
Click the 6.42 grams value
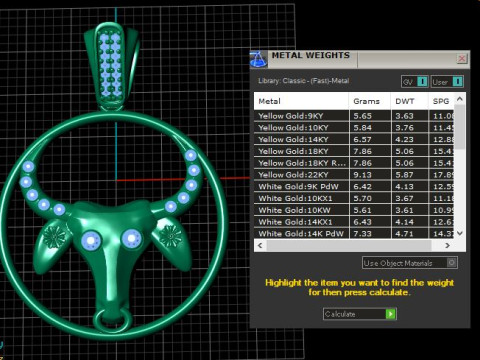(x=363, y=187)
